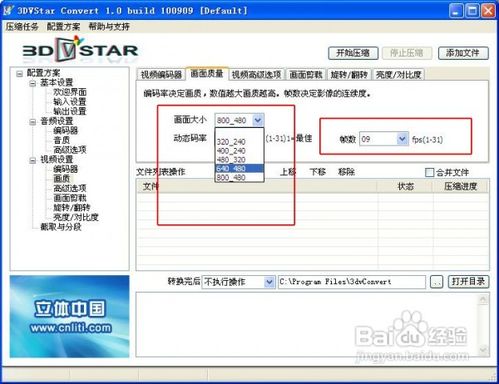This screenshot has width=499, height=384.
Task: Select 输出设置 in the settings tree
Action: pyautogui.click(x=70, y=111)
